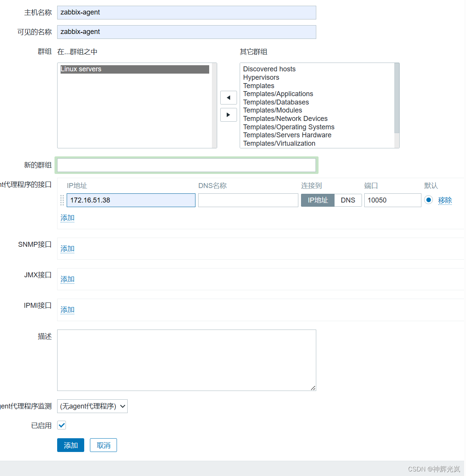Select Templates/Virtualization group entry
The height and width of the screenshot is (476, 466).
279,143
